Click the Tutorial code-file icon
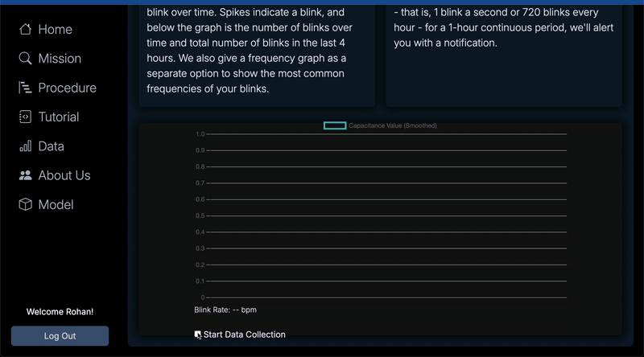 (x=26, y=117)
